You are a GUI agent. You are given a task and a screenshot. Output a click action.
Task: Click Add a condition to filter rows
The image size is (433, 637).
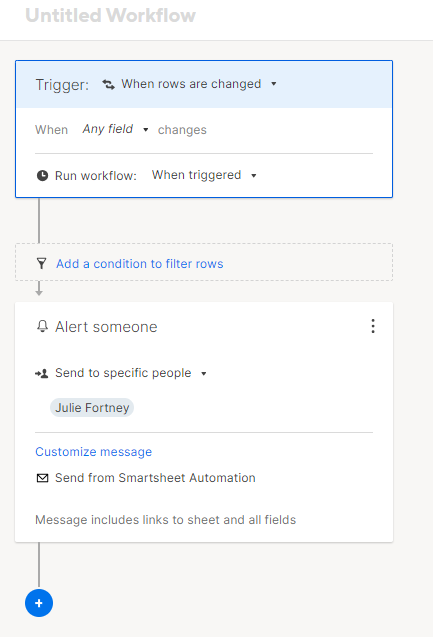coord(140,264)
